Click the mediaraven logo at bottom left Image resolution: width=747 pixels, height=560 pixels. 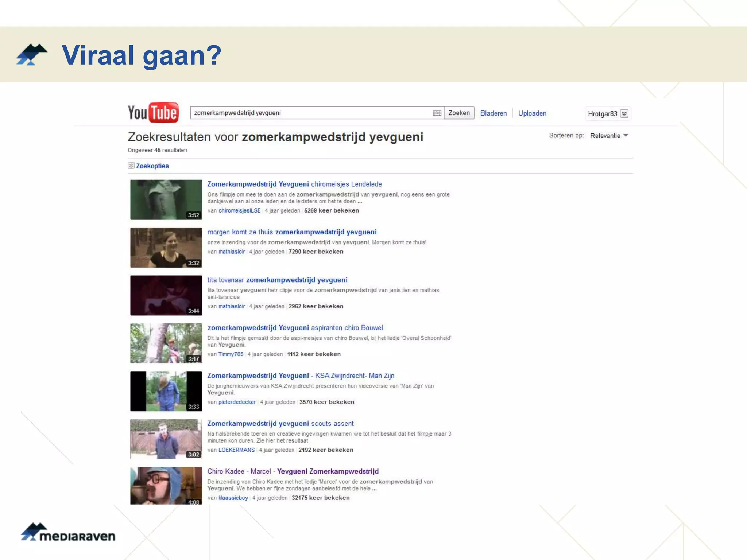[x=68, y=532]
